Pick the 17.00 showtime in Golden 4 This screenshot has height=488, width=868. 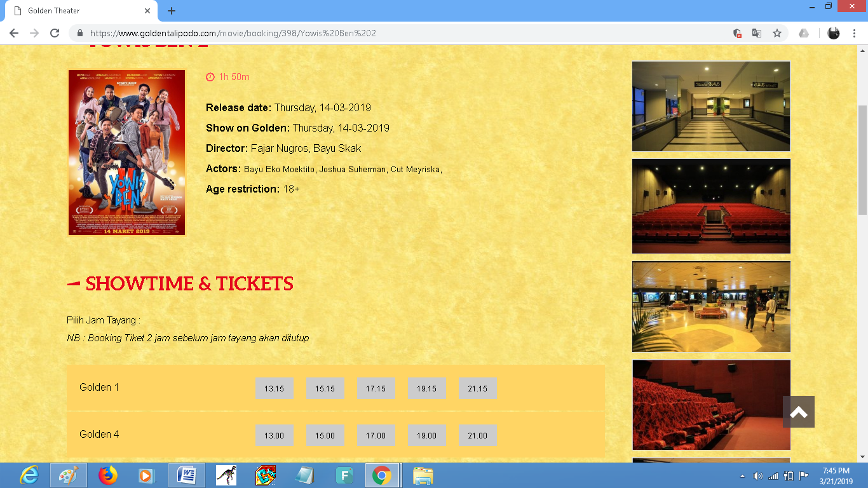[376, 435]
